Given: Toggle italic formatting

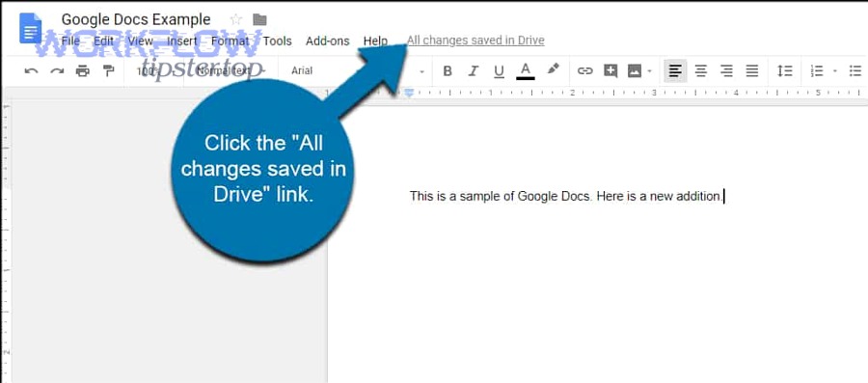Looking at the screenshot, I should 474,70.
